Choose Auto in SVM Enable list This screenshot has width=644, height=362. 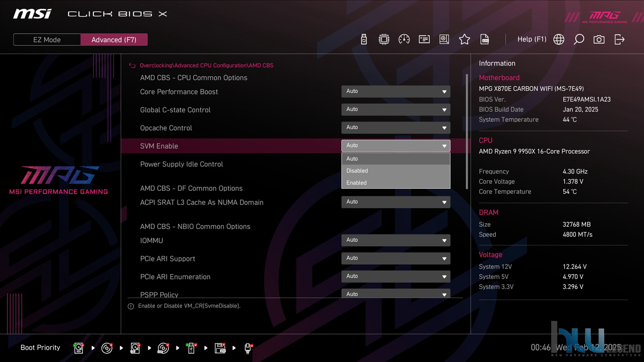pos(396,158)
